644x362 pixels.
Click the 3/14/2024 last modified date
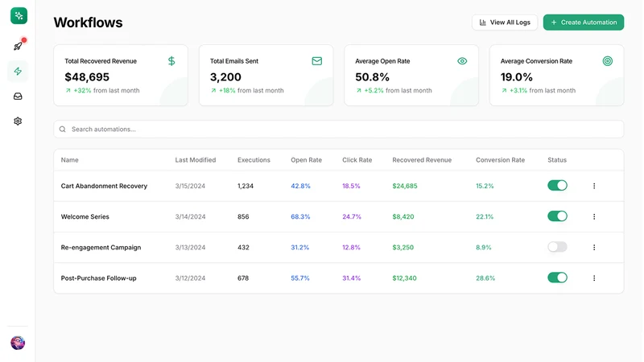[x=190, y=216]
